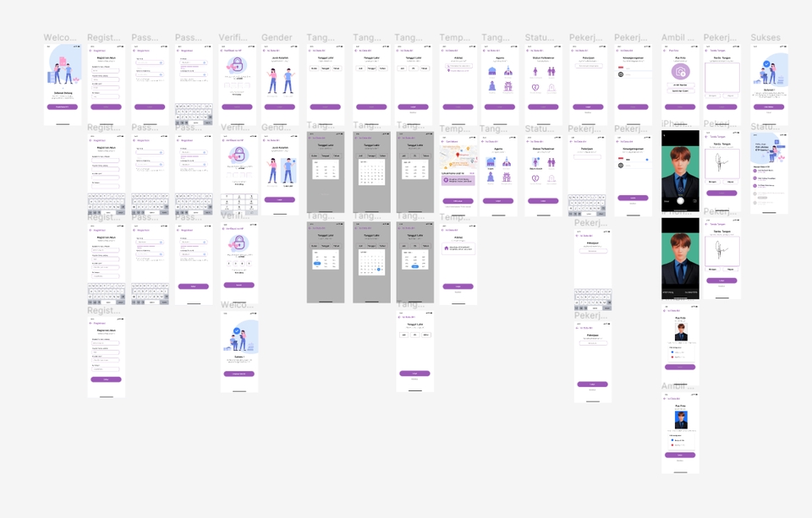Screen dimensions: 812x518
Task: Open the Tahun dropdown on Tanggal Lahir
Action: coord(338,68)
